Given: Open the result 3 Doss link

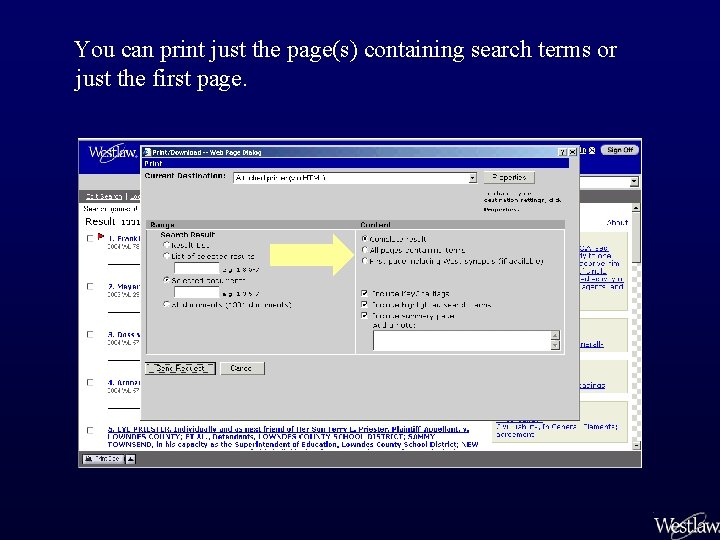Looking at the screenshot, I should [x=124, y=334].
